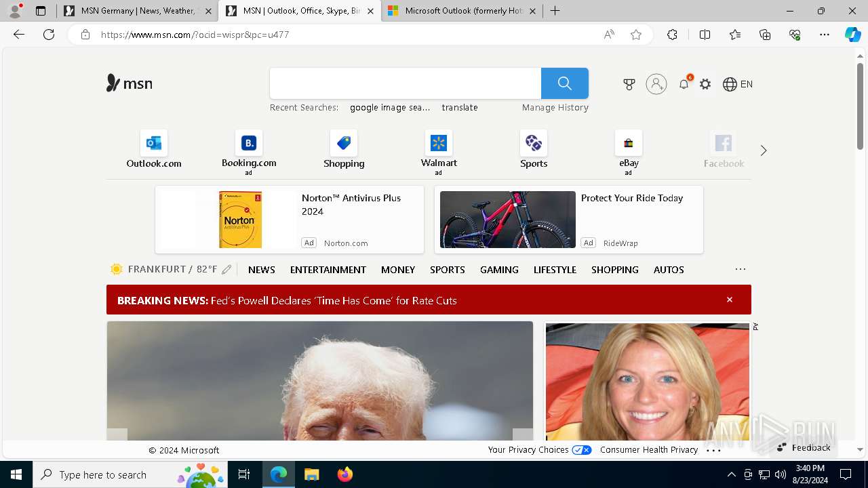Go back with browser back arrow
868x488 pixels.
[19, 35]
